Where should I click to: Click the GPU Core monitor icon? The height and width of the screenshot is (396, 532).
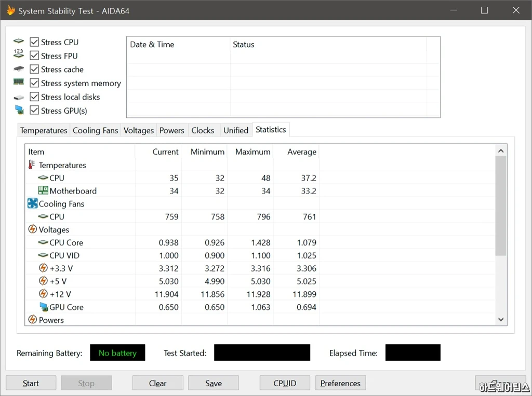pyautogui.click(x=44, y=307)
